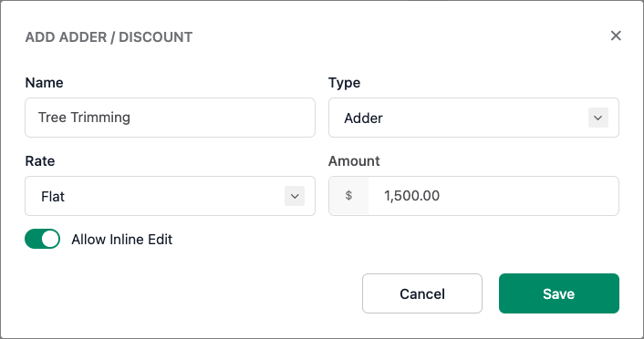The image size is (644, 339).
Task: Click the dollar sign currency prefix
Action: point(348,196)
